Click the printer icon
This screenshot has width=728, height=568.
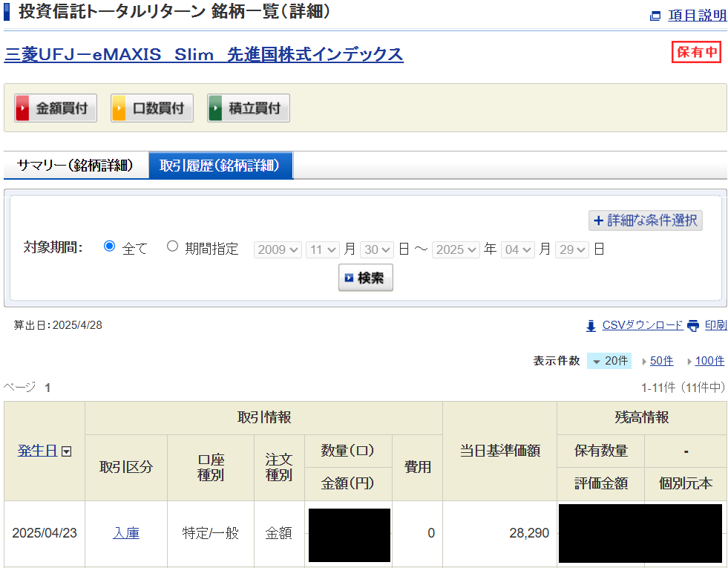[x=692, y=326]
